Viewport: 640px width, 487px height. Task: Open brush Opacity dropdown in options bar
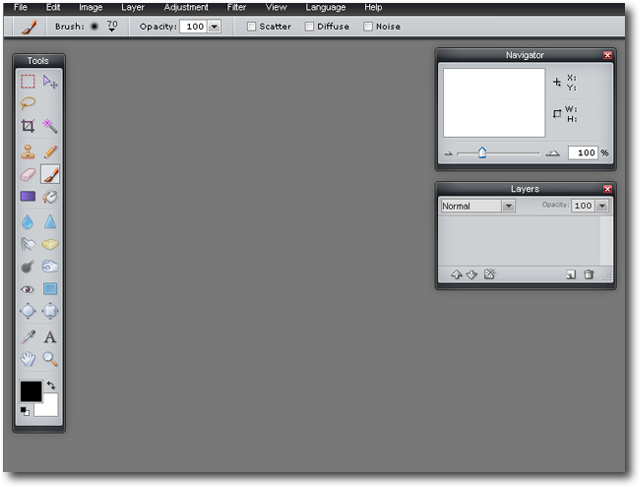pos(214,27)
